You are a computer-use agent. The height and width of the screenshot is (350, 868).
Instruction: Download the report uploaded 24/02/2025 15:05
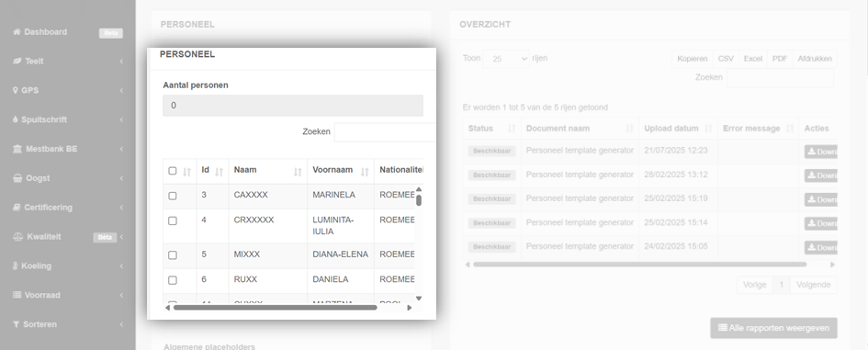[x=821, y=247]
